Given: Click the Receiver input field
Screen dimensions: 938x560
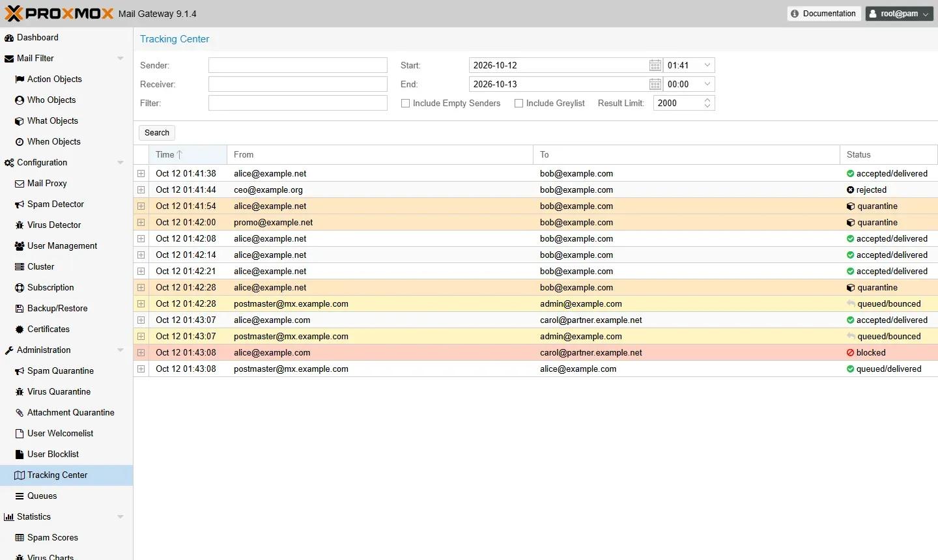Looking at the screenshot, I should pos(298,84).
